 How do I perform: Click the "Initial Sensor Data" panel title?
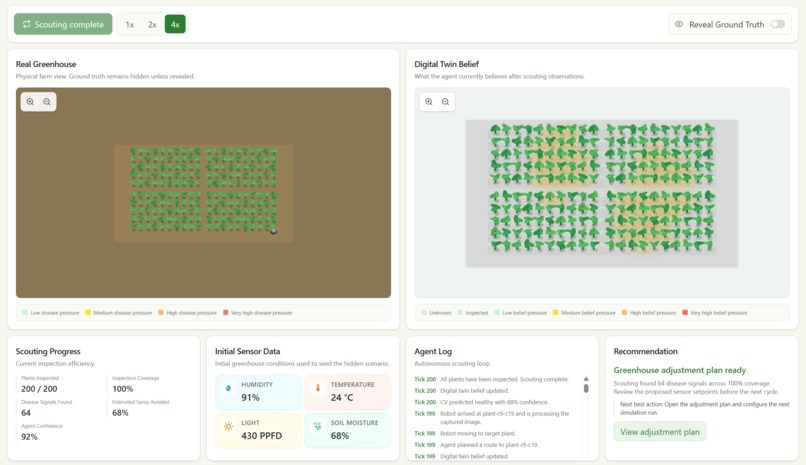tap(247, 351)
